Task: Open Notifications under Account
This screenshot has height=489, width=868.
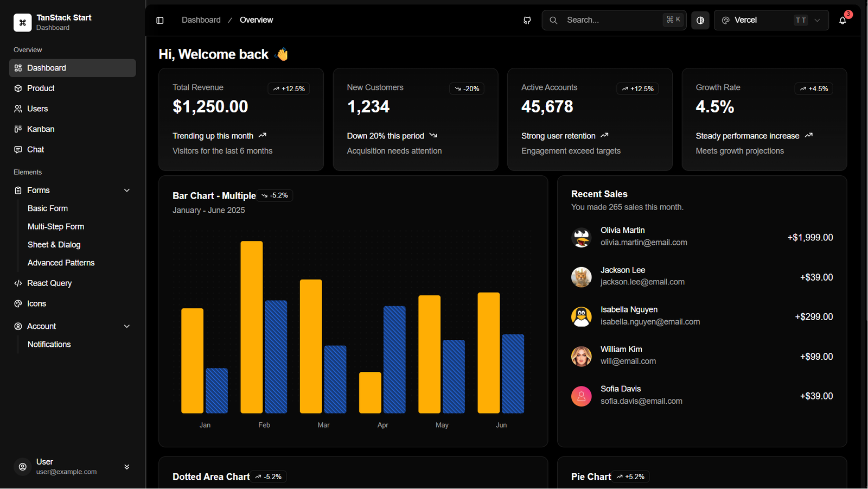Action: pos(49,344)
